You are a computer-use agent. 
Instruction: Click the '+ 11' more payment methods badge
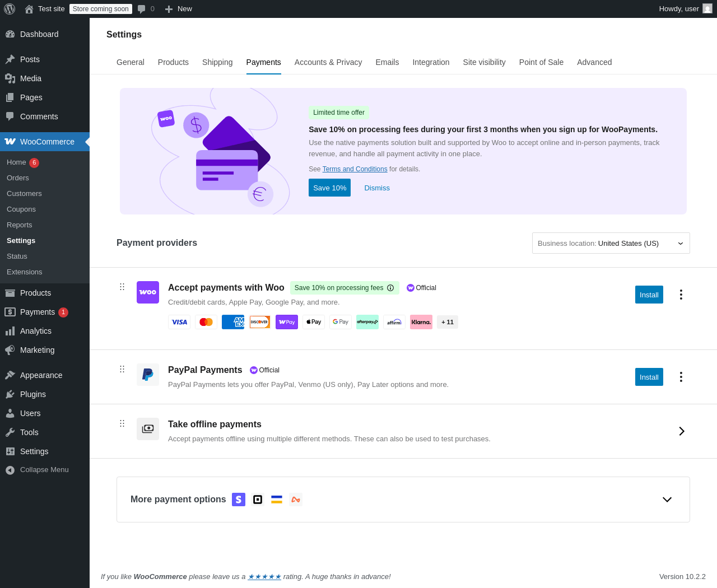point(448,322)
